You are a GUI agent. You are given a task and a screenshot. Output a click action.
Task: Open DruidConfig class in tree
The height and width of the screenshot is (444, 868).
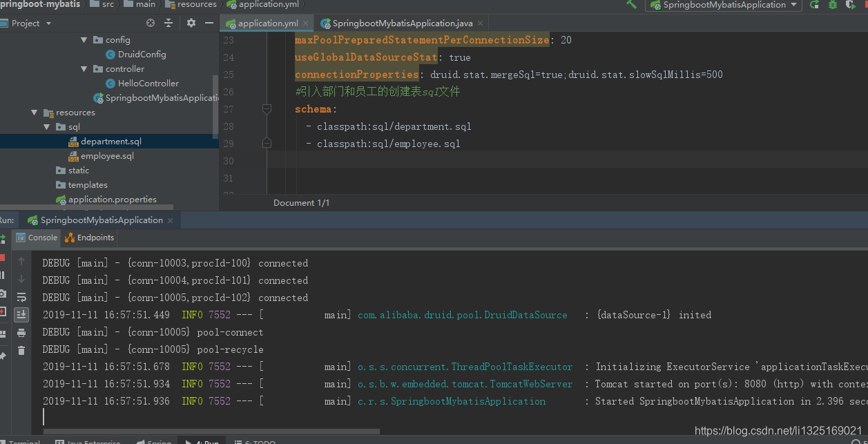[x=135, y=55]
